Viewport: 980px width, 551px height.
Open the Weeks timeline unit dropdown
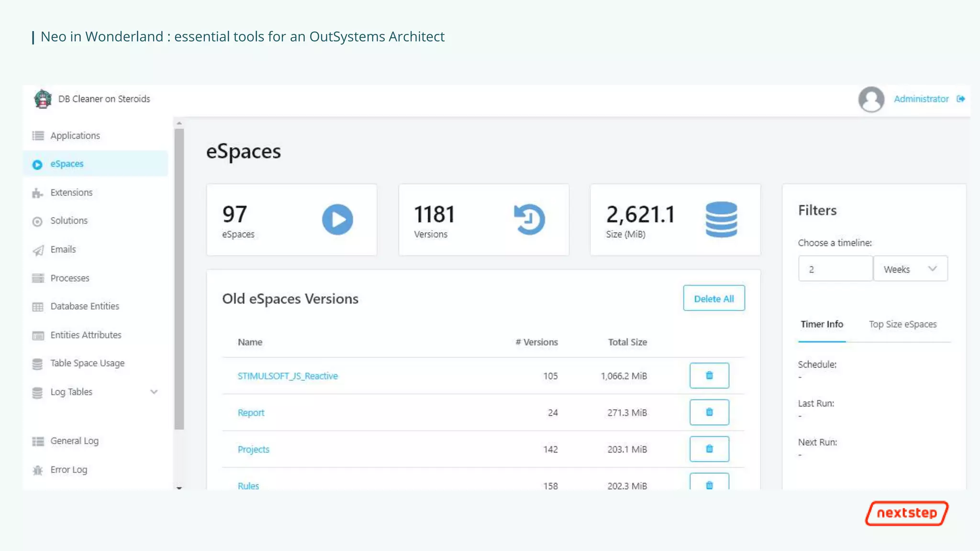point(910,269)
